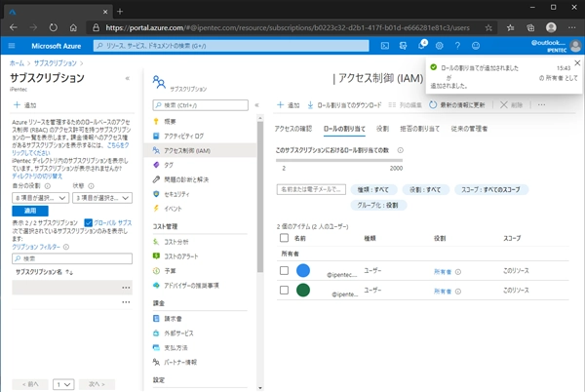The image size is (585, 392).
Task: Open the スコープ : すべてのスコープ filter
Action: pos(491,190)
